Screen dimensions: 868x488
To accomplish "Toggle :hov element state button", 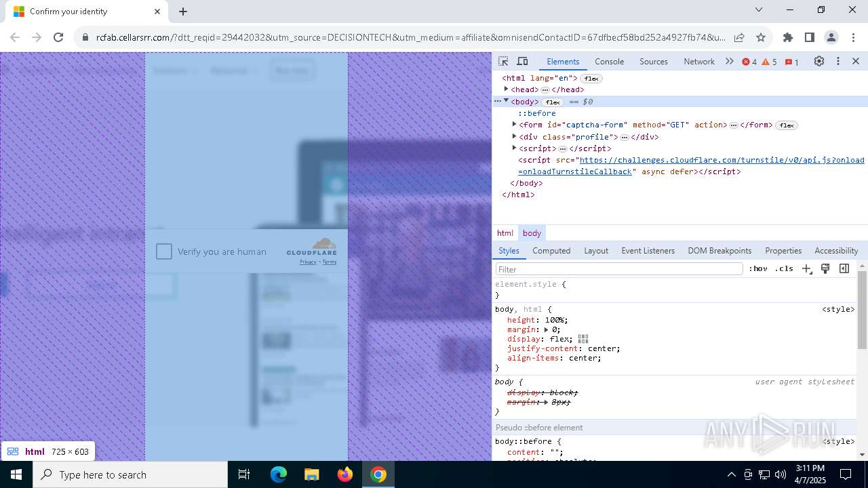I will pos(758,268).
